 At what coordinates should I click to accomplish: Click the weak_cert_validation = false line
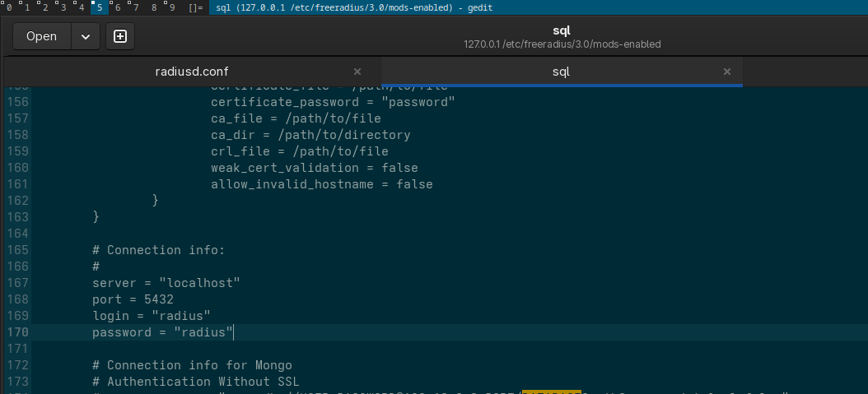click(315, 168)
